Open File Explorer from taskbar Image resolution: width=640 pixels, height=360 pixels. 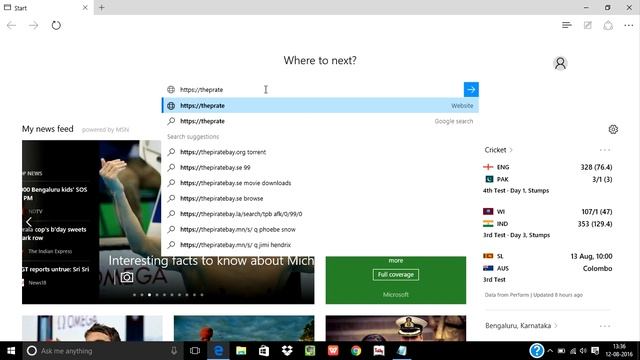pyautogui.click(x=241, y=351)
